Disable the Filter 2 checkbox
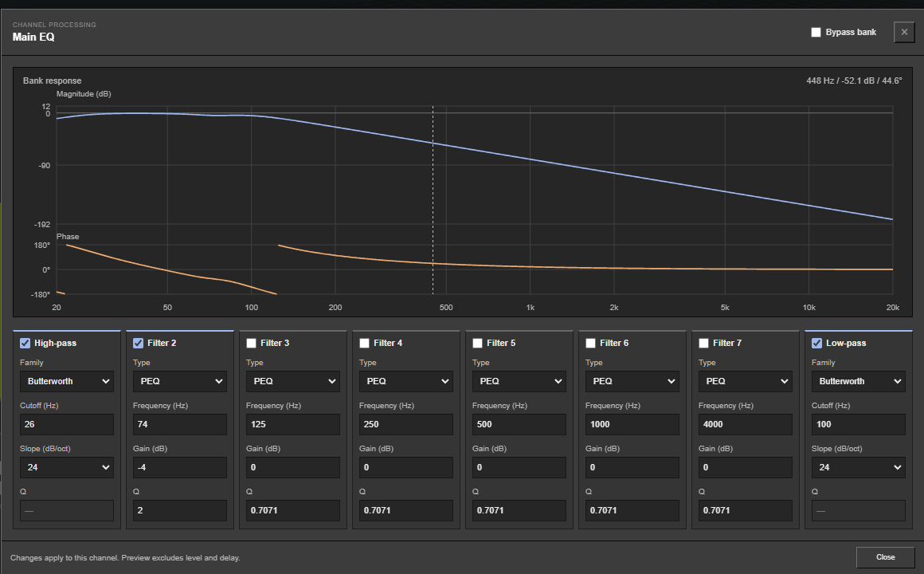 coord(138,343)
